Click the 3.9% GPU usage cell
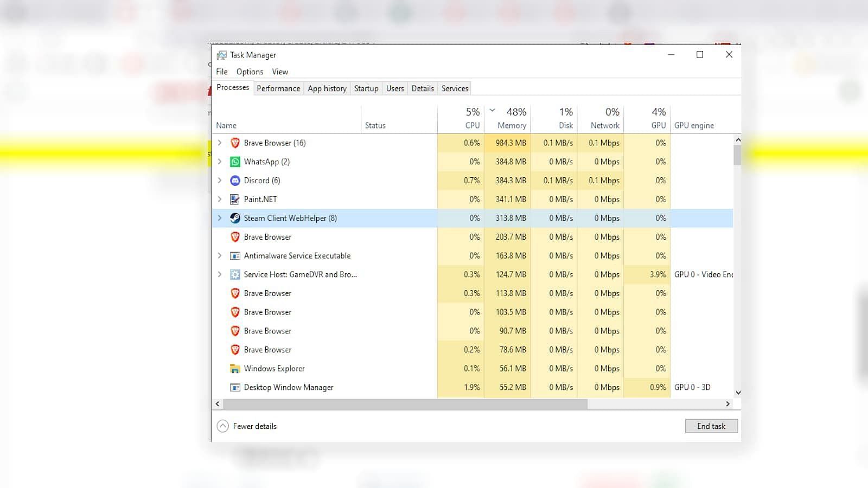The width and height of the screenshot is (868, 488). 647,274
